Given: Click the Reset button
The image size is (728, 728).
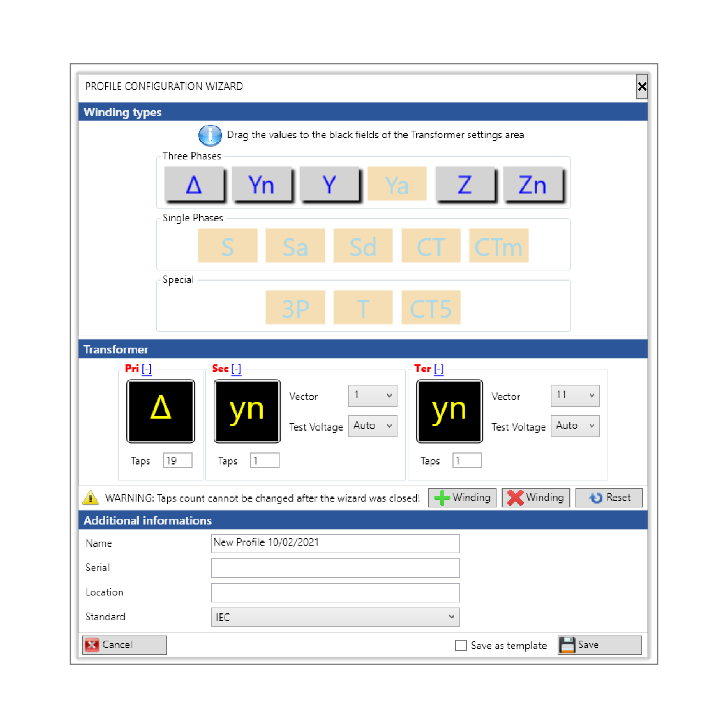Looking at the screenshot, I should pos(609,498).
